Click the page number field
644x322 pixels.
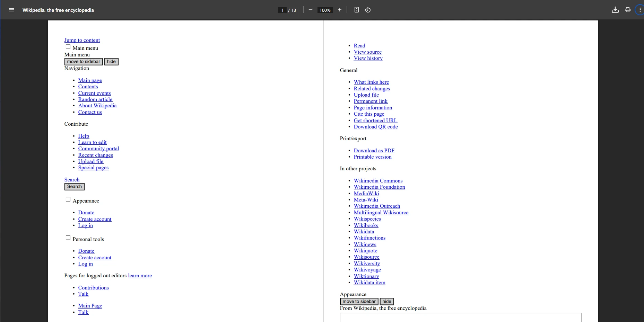pyautogui.click(x=282, y=10)
